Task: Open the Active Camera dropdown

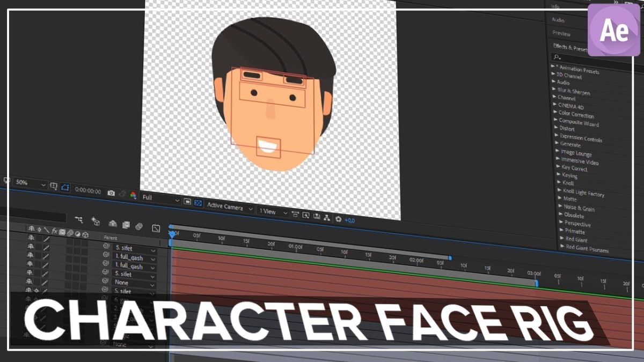Action: coord(231,208)
